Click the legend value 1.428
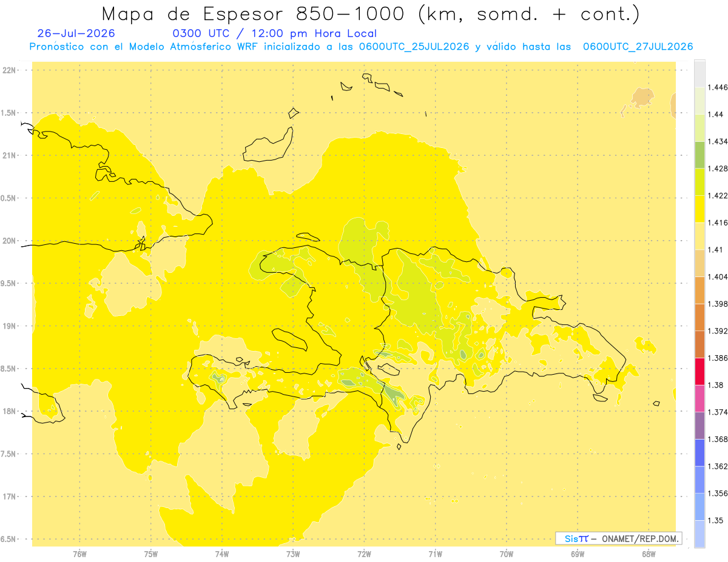The image size is (728, 562). click(719, 169)
